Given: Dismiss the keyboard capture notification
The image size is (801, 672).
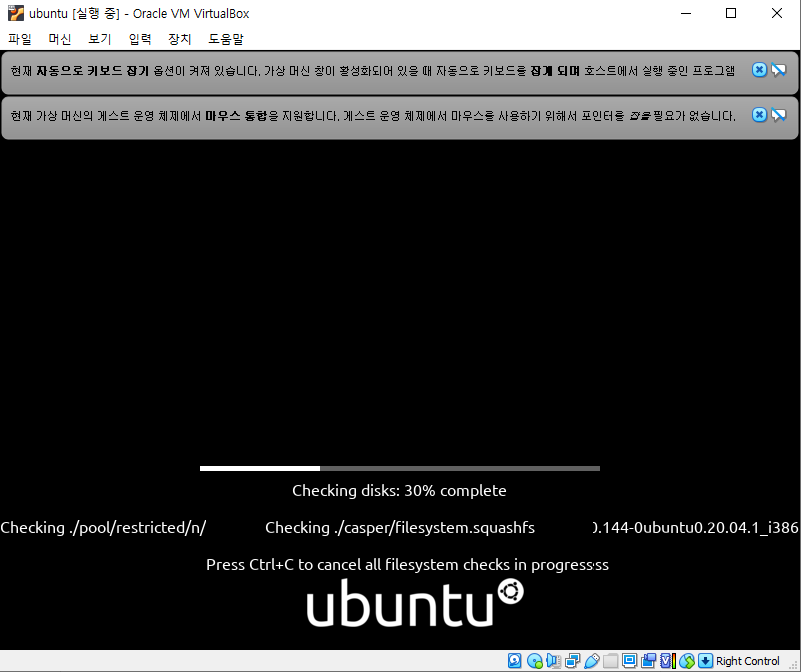Looking at the screenshot, I should tap(759, 69).
